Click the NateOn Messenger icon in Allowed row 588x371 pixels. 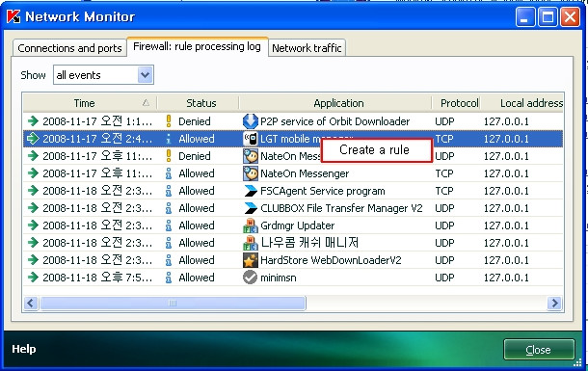250,173
